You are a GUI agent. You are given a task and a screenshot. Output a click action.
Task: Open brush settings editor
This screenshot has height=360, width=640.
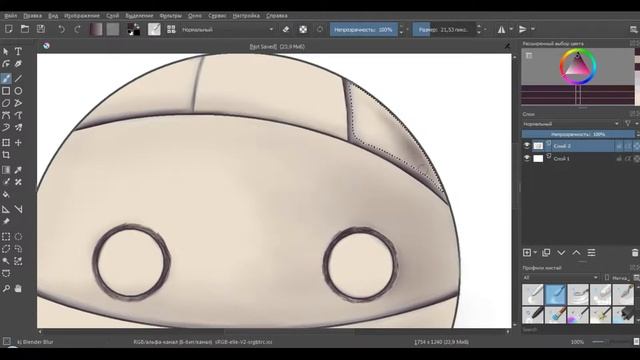[x=154, y=29]
